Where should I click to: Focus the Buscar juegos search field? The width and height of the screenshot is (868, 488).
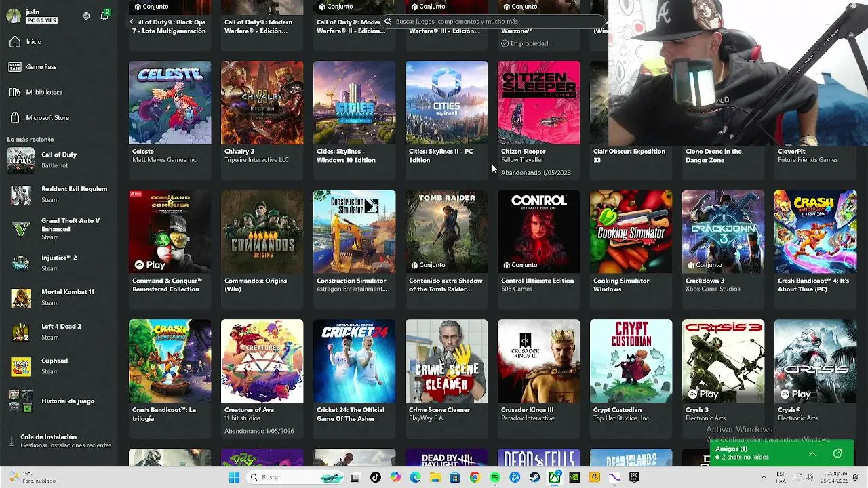[x=493, y=22]
